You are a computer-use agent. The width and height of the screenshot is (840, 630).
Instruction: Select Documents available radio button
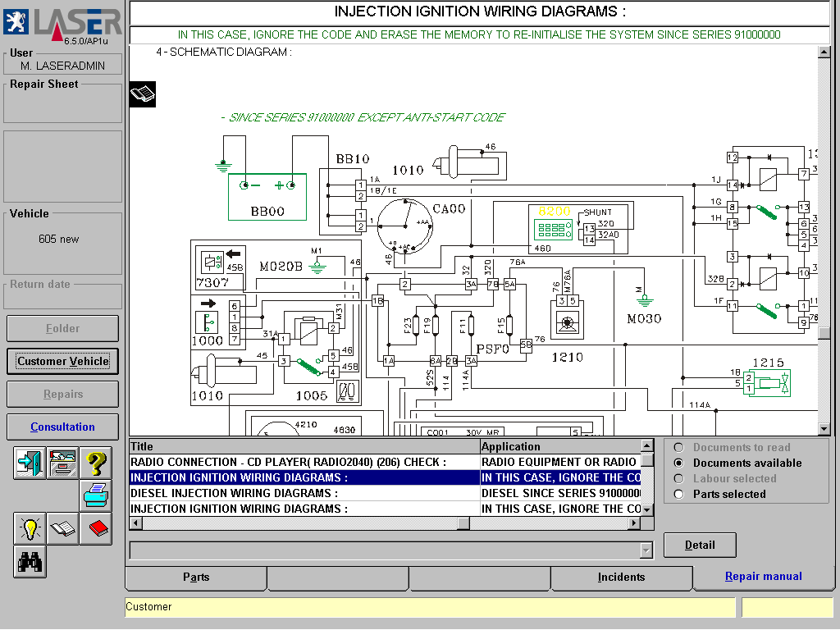678,463
